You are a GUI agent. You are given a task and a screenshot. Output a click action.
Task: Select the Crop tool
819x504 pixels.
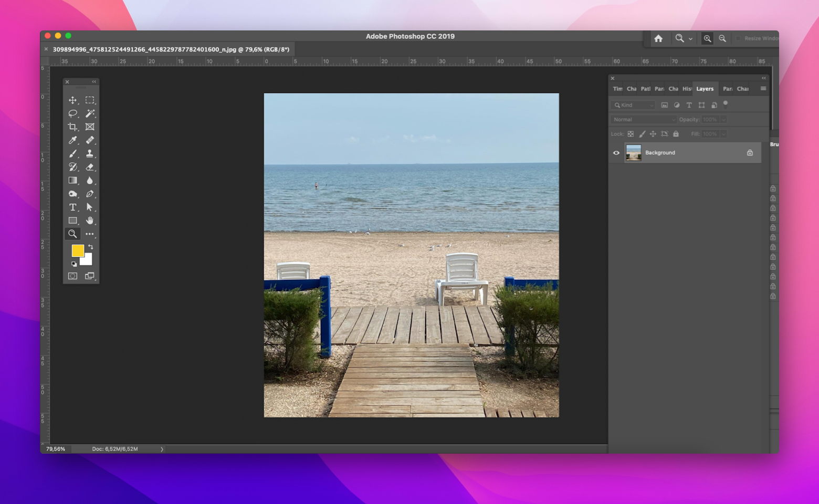pyautogui.click(x=72, y=127)
